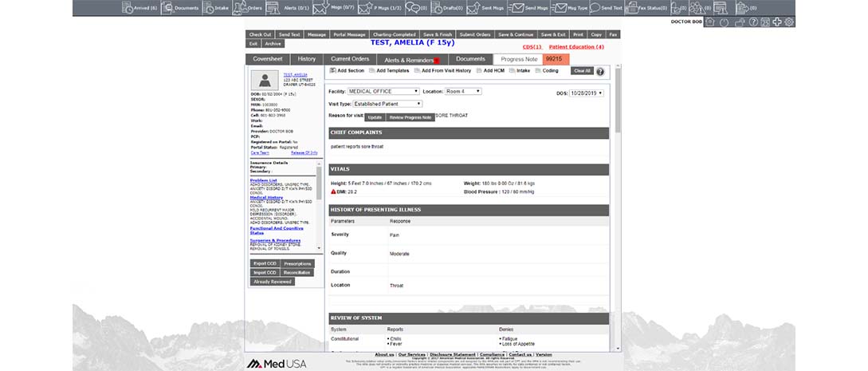Open the Location Room 4 dropdown

coord(462,92)
